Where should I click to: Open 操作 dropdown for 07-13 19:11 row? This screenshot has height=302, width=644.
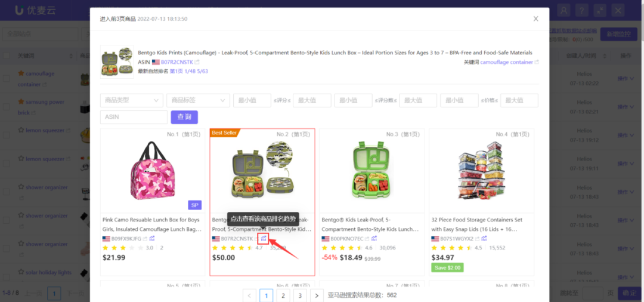pyautogui.click(x=626, y=164)
